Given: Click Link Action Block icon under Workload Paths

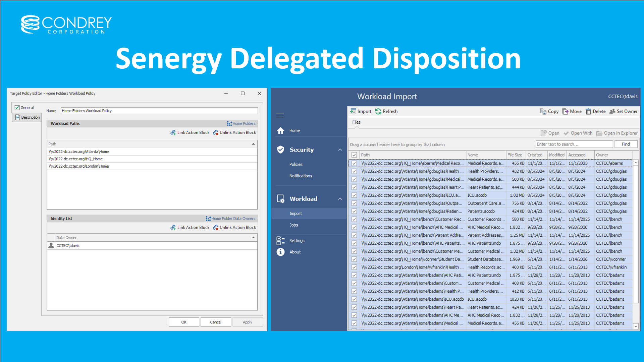Looking at the screenshot, I should click(173, 132).
